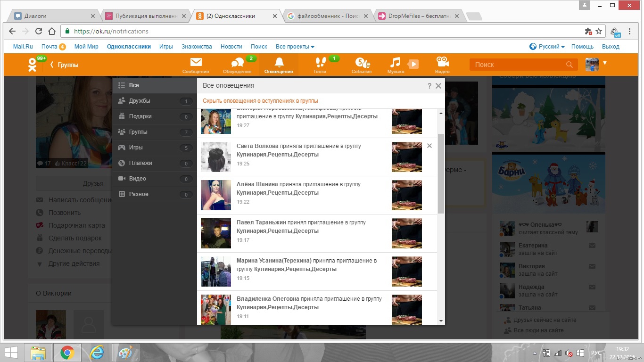Click the extension icon with off badge
Screen dimensions: 644x362
(x=615, y=32)
